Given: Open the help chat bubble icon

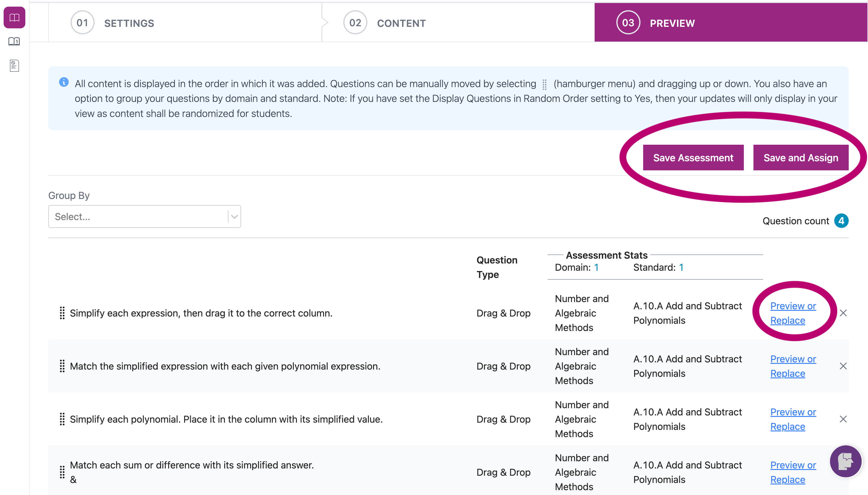Looking at the screenshot, I should [x=845, y=461].
